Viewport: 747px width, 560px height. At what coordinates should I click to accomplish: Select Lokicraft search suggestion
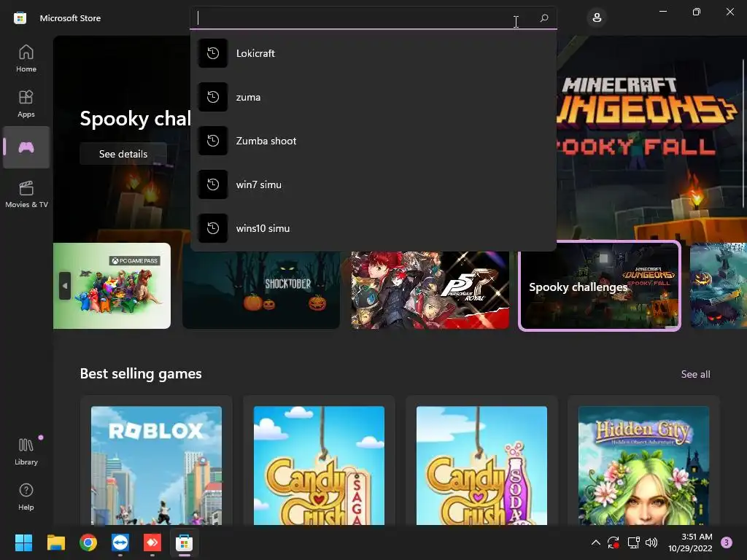point(373,52)
